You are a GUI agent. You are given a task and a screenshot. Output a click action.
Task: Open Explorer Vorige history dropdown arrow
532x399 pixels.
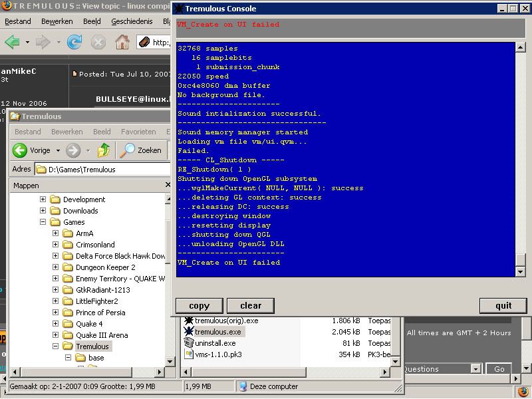pyautogui.click(x=58, y=150)
